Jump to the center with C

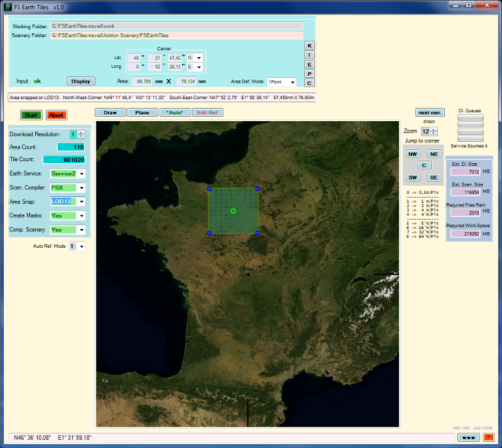click(x=424, y=165)
